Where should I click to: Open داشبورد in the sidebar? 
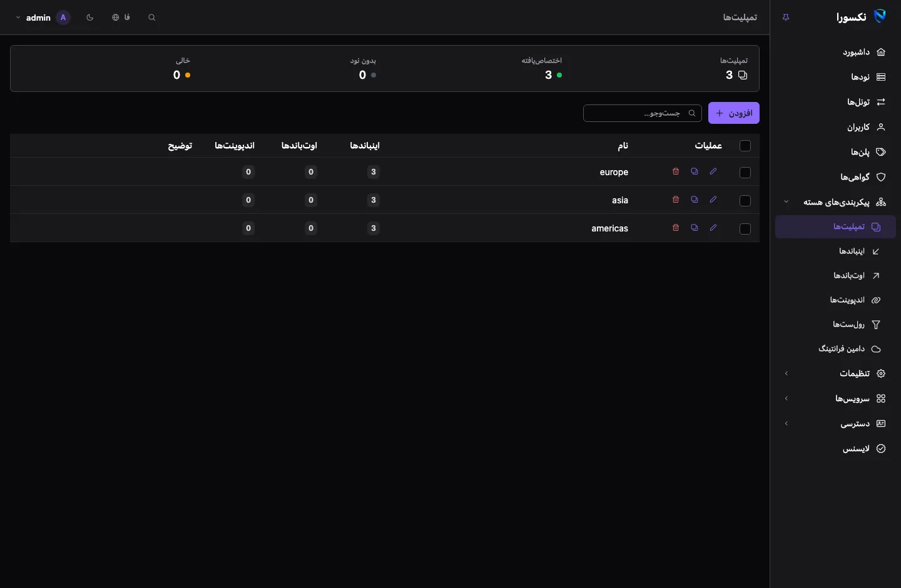(835, 52)
